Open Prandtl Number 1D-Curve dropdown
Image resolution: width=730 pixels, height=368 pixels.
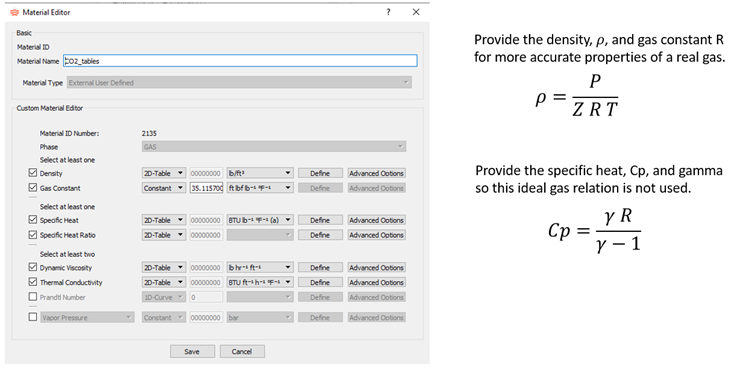point(163,297)
